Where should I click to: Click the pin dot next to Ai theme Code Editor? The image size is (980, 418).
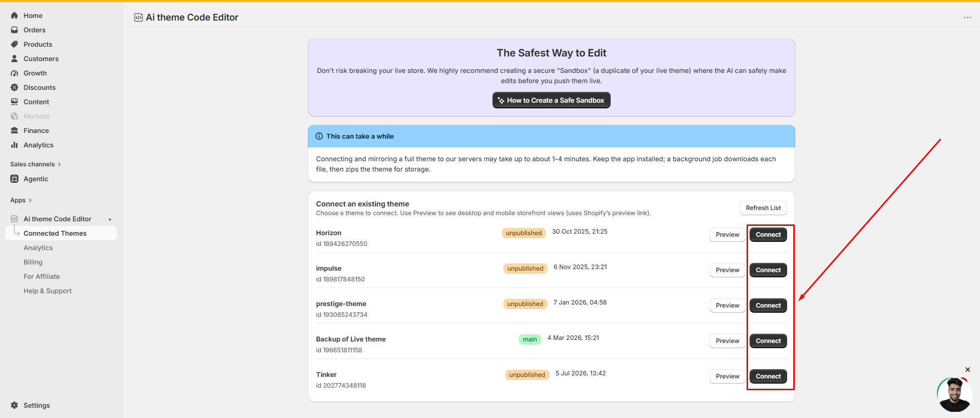(110, 219)
